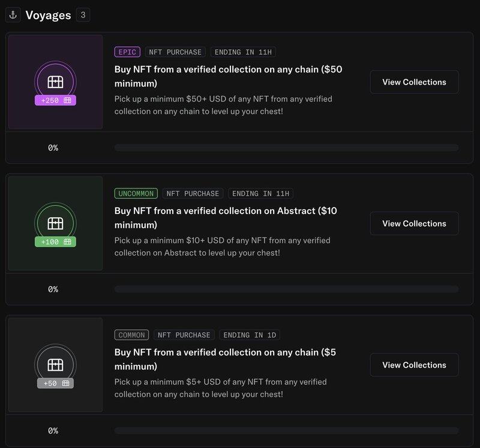
Task: Click the gray chest icon in Common voyage
Action: click(55, 365)
